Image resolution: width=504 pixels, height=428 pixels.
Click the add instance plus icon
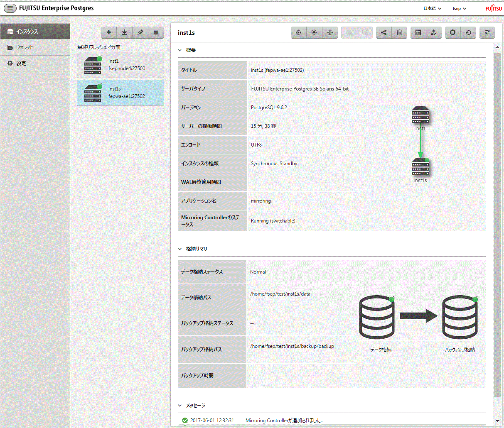(109, 32)
